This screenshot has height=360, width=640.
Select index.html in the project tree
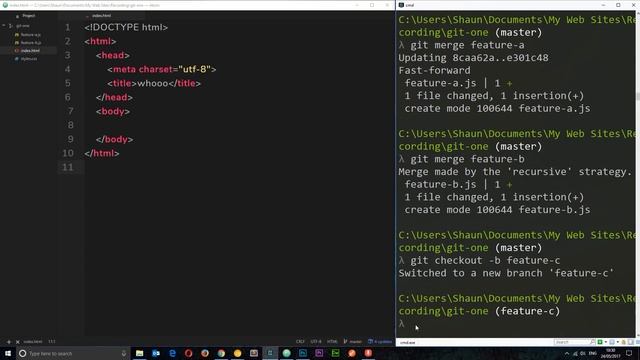[29, 51]
